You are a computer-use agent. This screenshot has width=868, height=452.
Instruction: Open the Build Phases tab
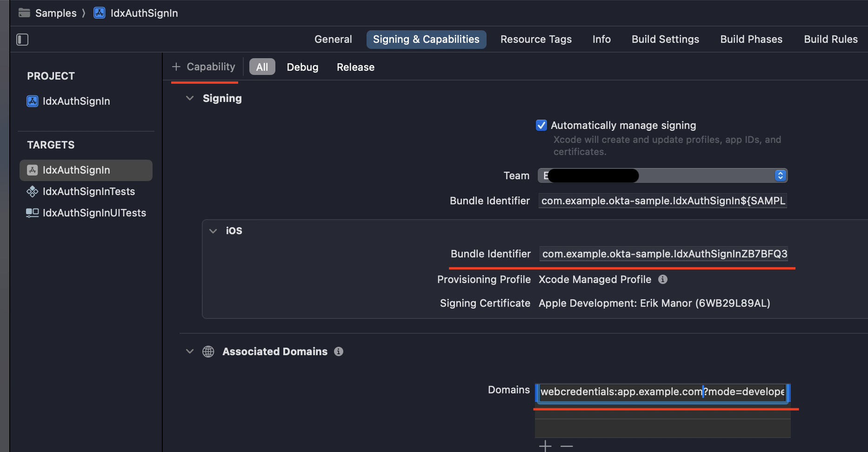(x=751, y=40)
